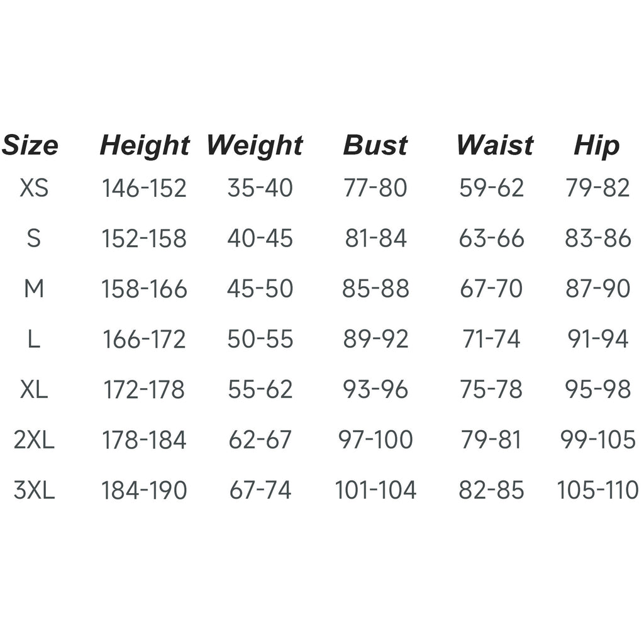Select the 2XL size label
This screenshot has width=644, height=644.
pyautogui.click(x=34, y=440)
